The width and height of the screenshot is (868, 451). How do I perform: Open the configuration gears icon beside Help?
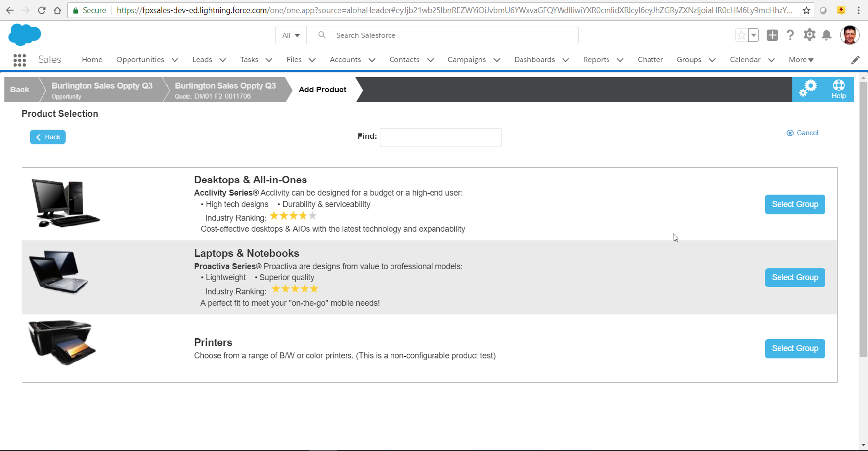[808, 89]
